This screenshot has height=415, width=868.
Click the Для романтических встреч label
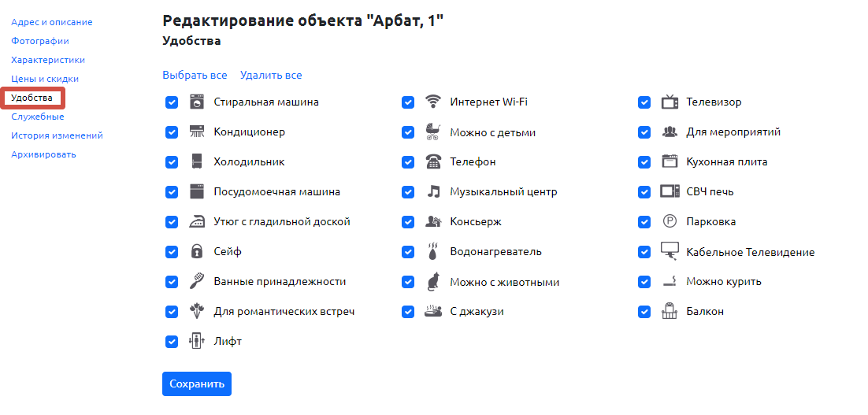(284, 312)
